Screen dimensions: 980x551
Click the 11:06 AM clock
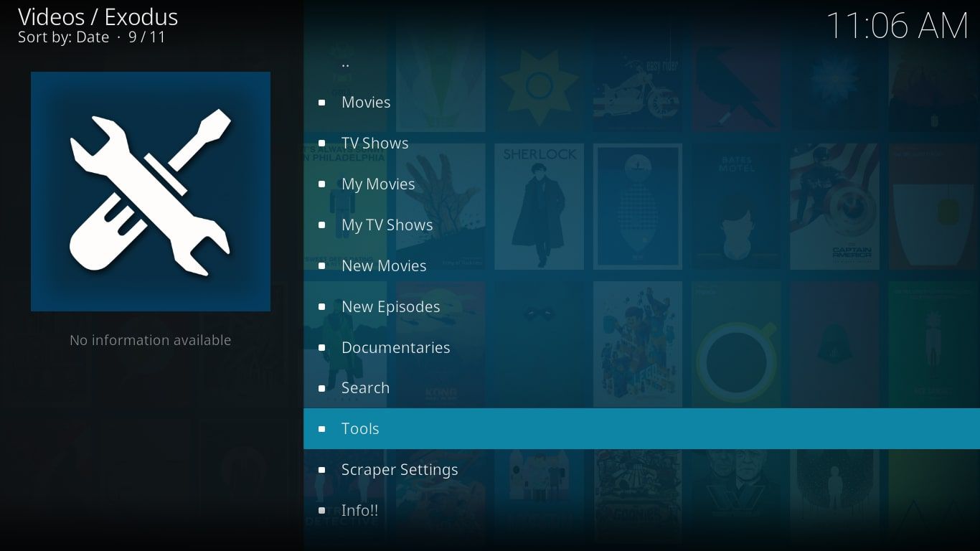click(x=897, y=26)
